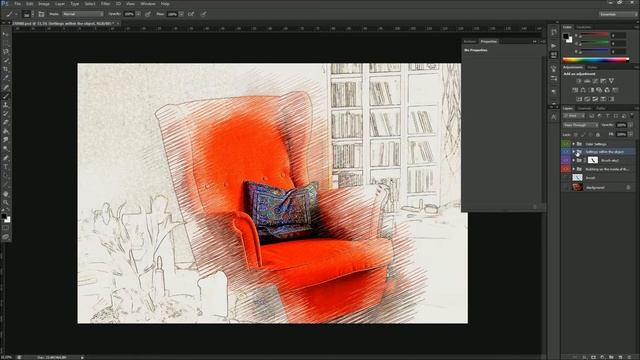Open the layer filter Kind dropdown
This screenshot has width=640, height=360.
tap(574, 116)
